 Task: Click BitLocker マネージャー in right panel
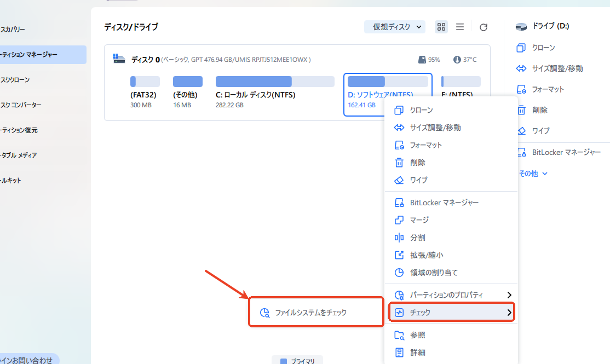(x=566, y=152)
